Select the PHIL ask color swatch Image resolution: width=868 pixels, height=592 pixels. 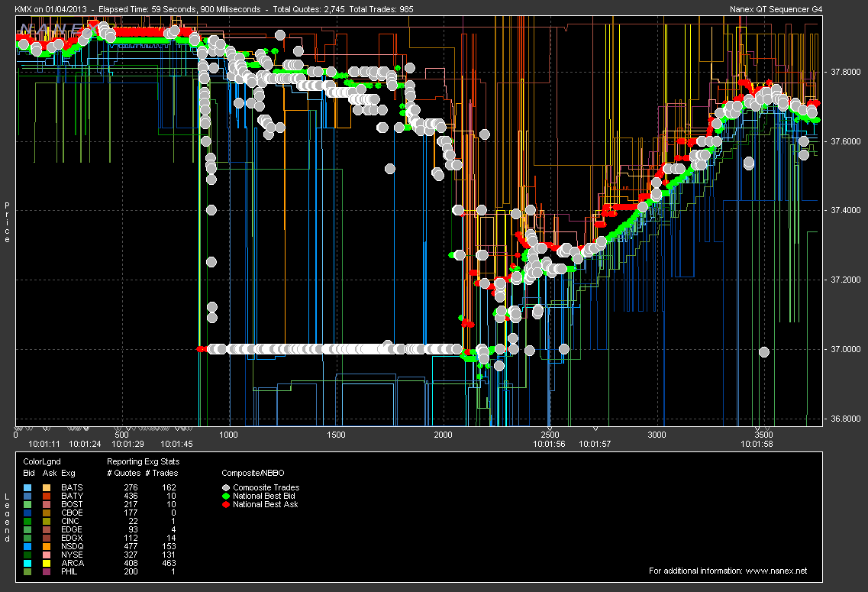47,571
